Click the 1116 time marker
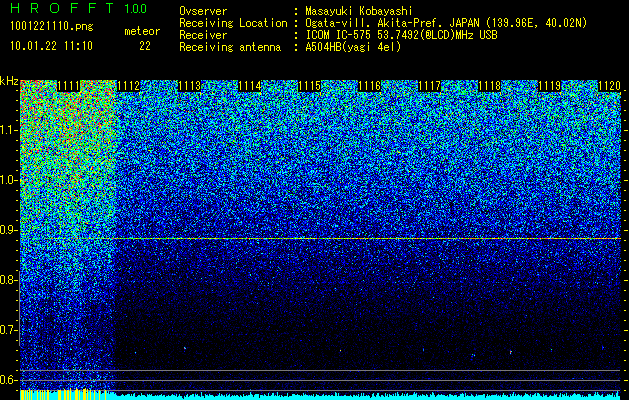 click(369, 86)
